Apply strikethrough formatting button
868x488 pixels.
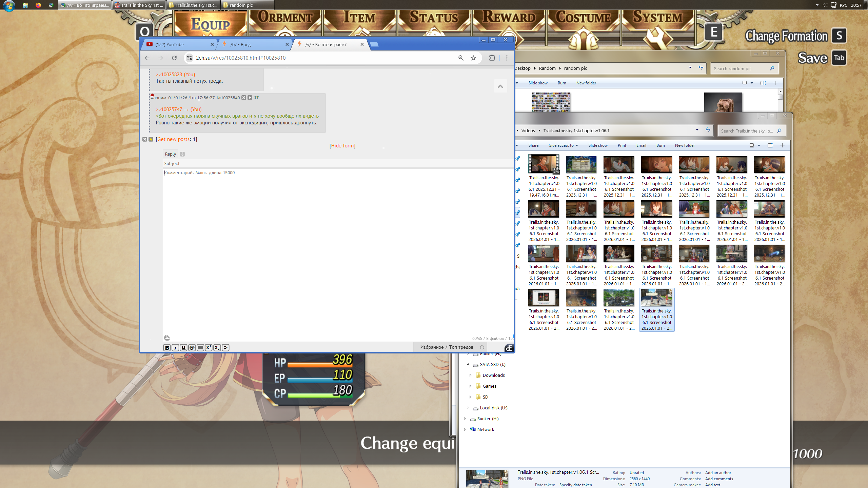coord(192,347)
